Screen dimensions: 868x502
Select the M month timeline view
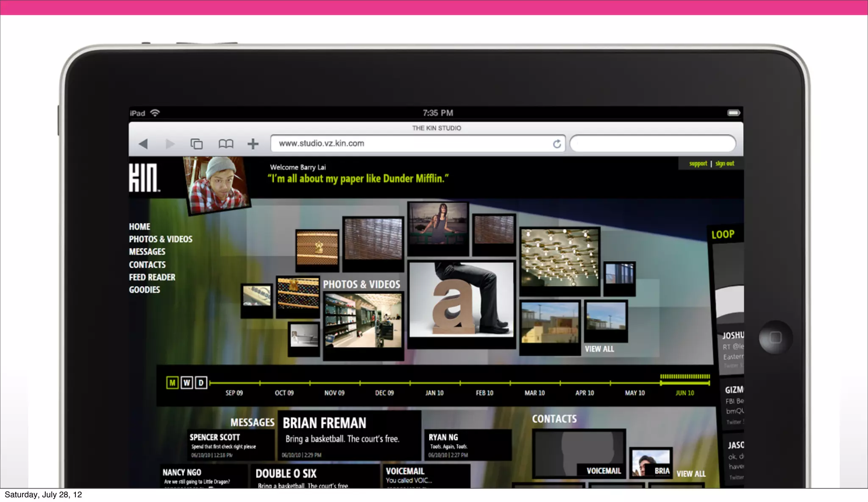coord(172,383)
